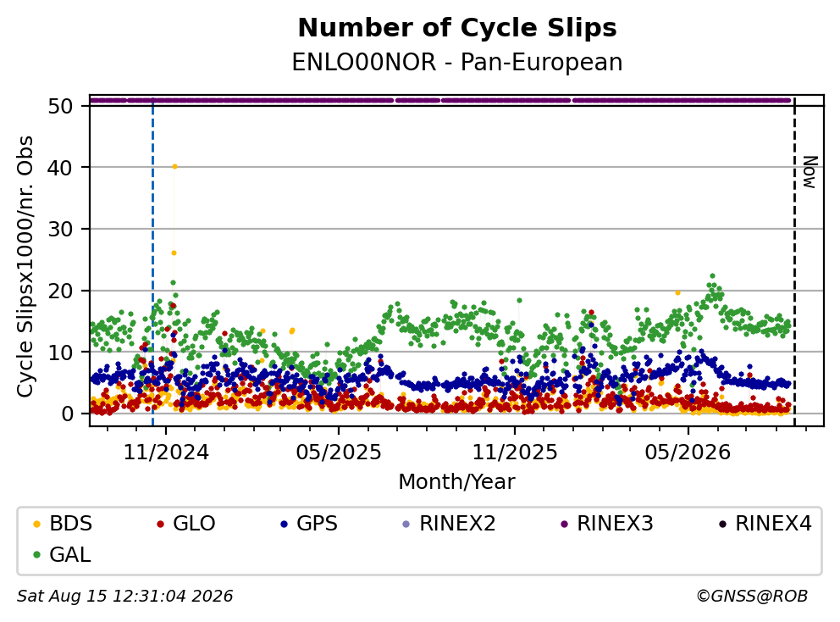Image resolution: width=840 pixels, height=622 pixels.
Task: Click the GAL legend entry
Action: [62, 554]
